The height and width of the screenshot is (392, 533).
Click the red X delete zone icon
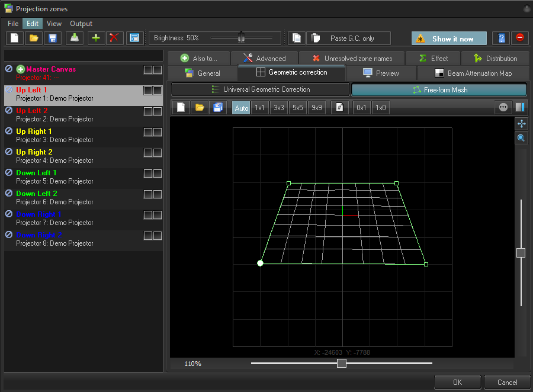coord(114,38)
